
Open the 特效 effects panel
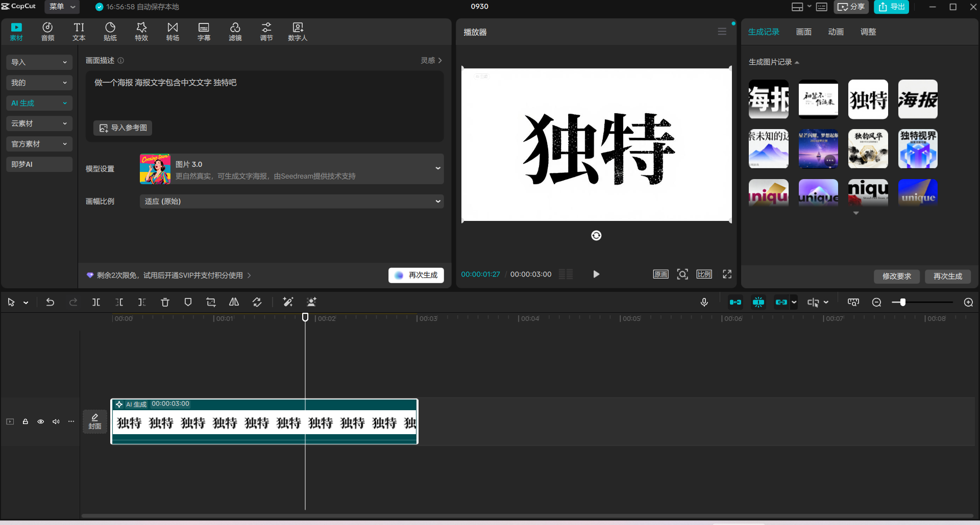coord(141,32)
